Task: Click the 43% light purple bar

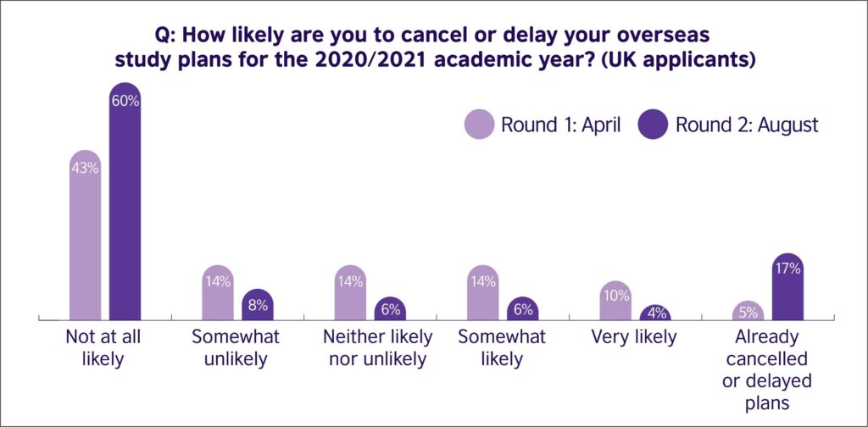Action: 85,237
